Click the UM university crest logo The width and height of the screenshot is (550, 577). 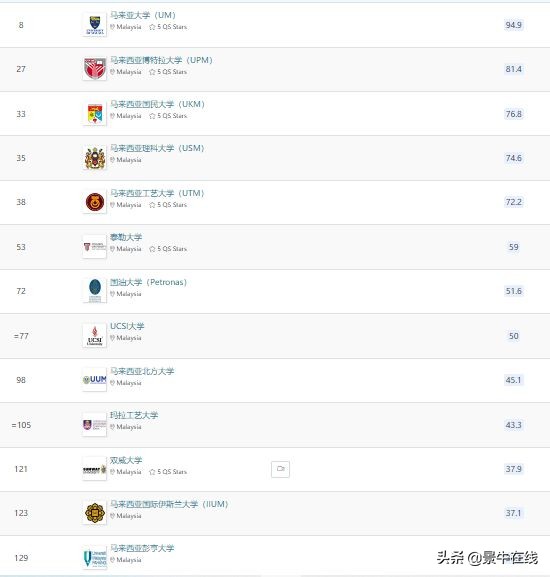coord(95,25)
